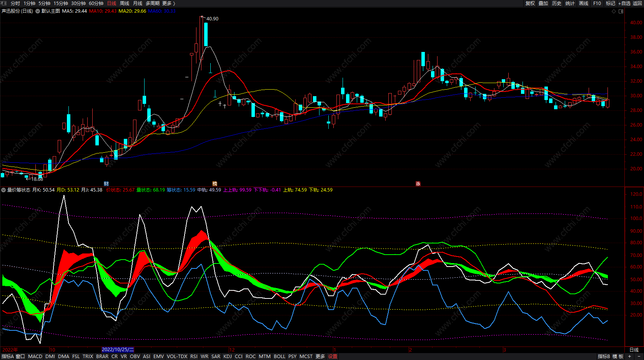Open F10 company info
644x360 pixels.
pyautogui.click(x=597, y=3)
